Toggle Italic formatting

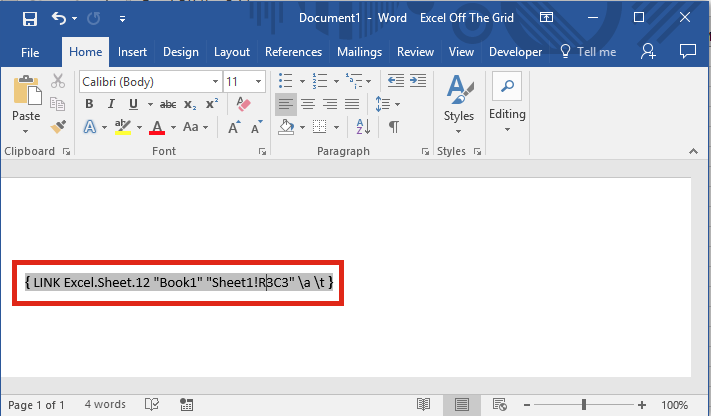point(111,104)
